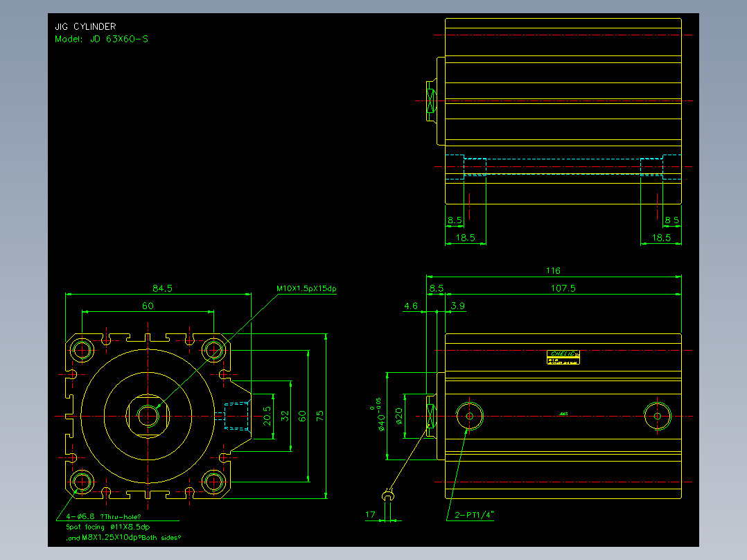Click the yellow CHELIC nameplate label
The width and height of the screenshot is (747, 560).
[x=563, y=358]
